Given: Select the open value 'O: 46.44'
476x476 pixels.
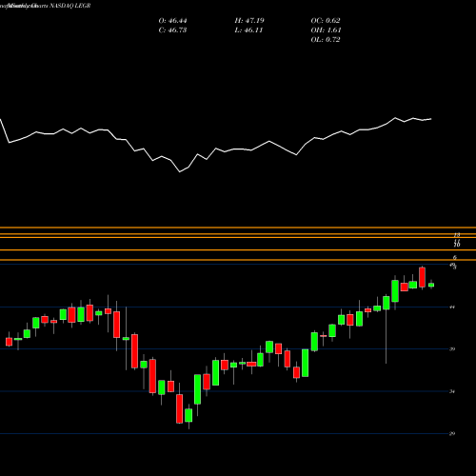Looking at the screenshot, I should (172, 21).
